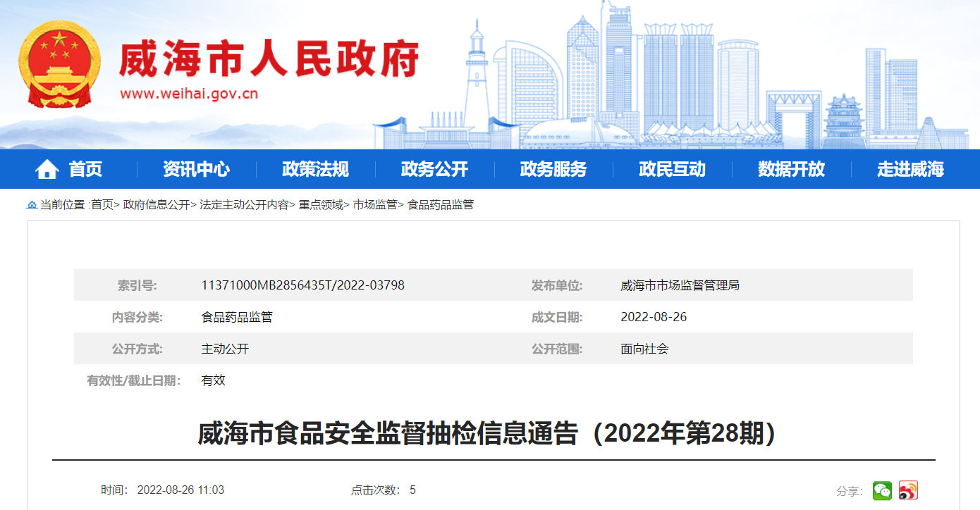
Task: Click disclosure method value 主动公开
Action: coord(225,349)
